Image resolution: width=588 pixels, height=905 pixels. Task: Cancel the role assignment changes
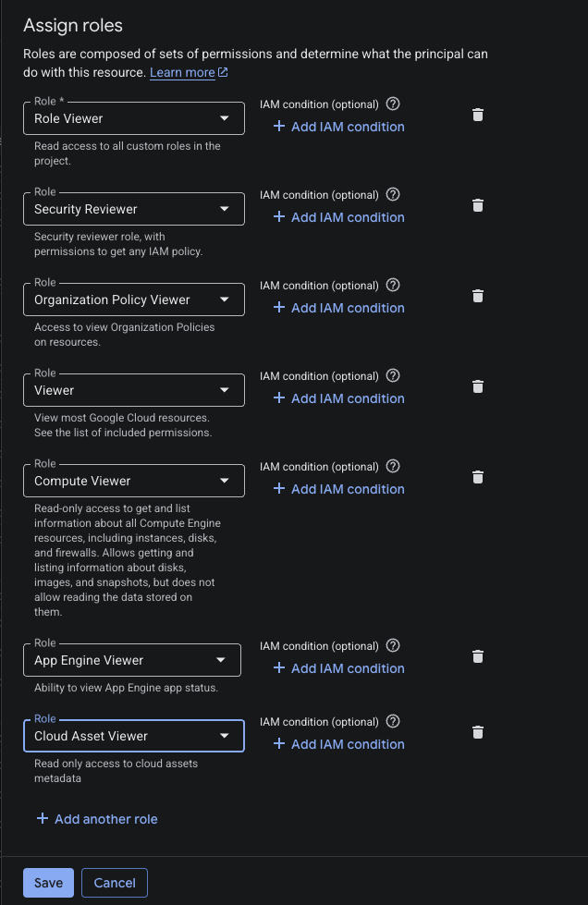(115, 883)
